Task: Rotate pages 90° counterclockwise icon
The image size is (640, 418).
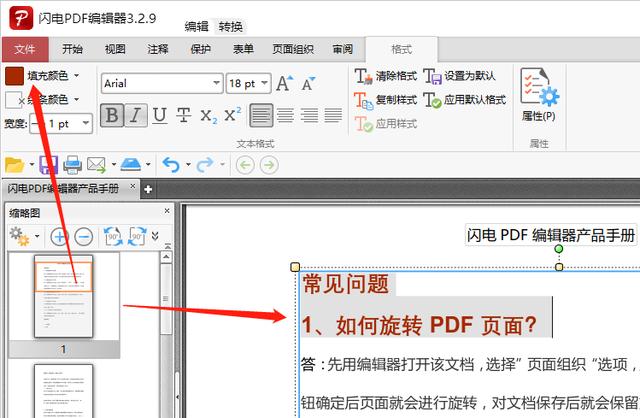Action: click(113, 236)
